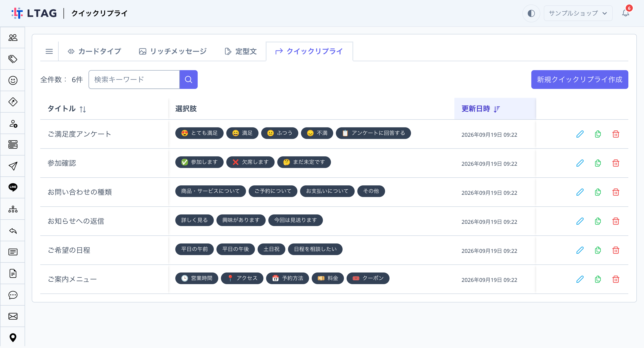The image size is (644, 348).
Task: Click the ご案内メニュー title text
Action: 72,279
